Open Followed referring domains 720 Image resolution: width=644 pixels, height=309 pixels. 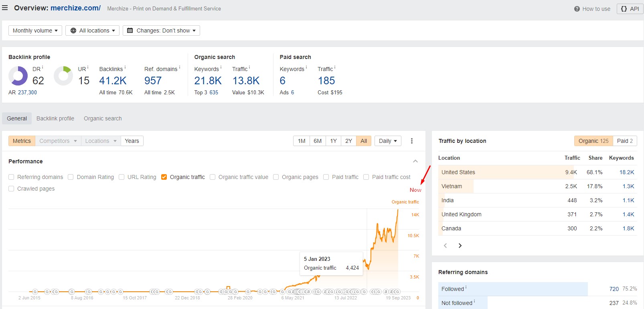click(x=614, y=289)
